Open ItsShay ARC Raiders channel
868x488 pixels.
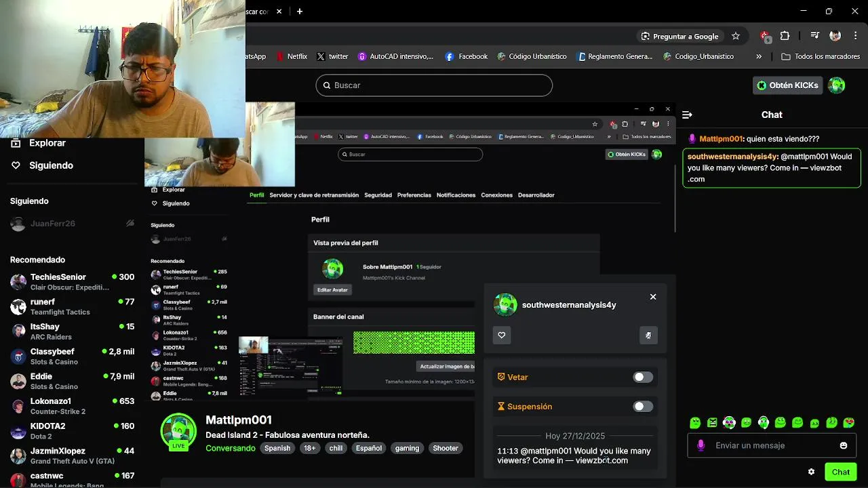click(x=73, y=331)
